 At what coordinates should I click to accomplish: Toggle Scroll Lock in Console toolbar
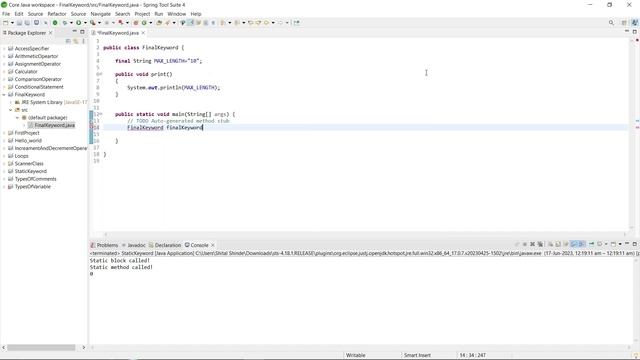pyautogui.click(x=558, y=244)
